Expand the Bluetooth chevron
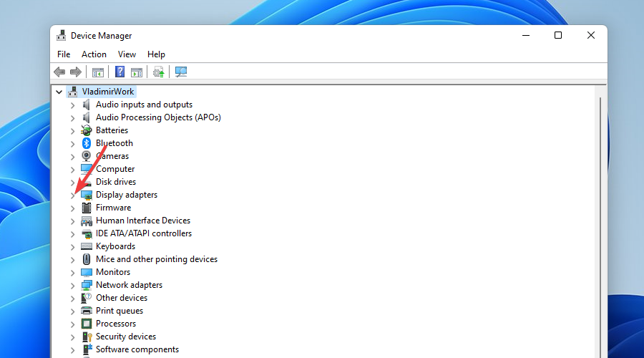 click(x=73, y=144)
